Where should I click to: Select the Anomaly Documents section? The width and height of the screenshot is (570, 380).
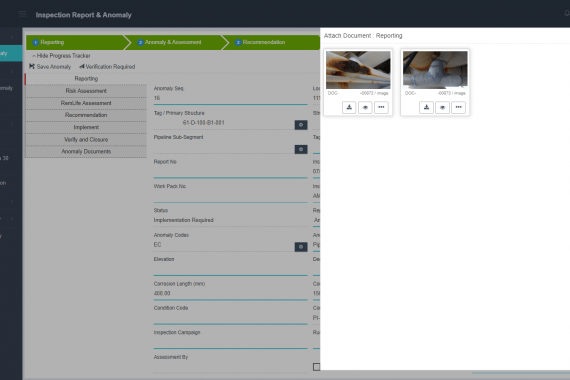[x=86, y=152]
